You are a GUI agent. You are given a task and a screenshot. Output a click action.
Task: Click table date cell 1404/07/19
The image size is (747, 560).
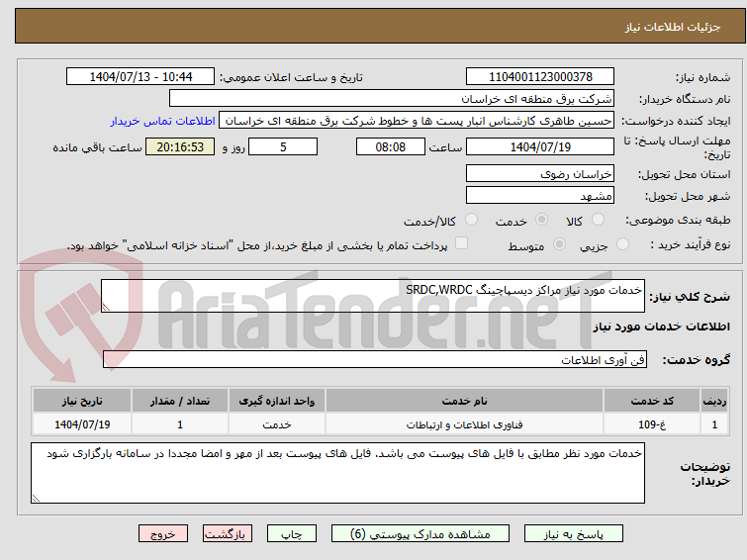click(82, 424)
